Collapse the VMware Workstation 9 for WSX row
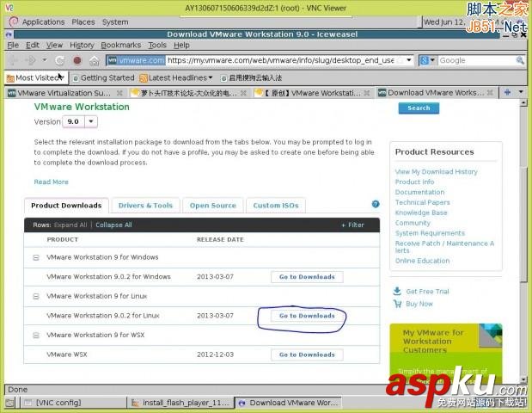This screenshot has height=413, width=532. (36, 336)
